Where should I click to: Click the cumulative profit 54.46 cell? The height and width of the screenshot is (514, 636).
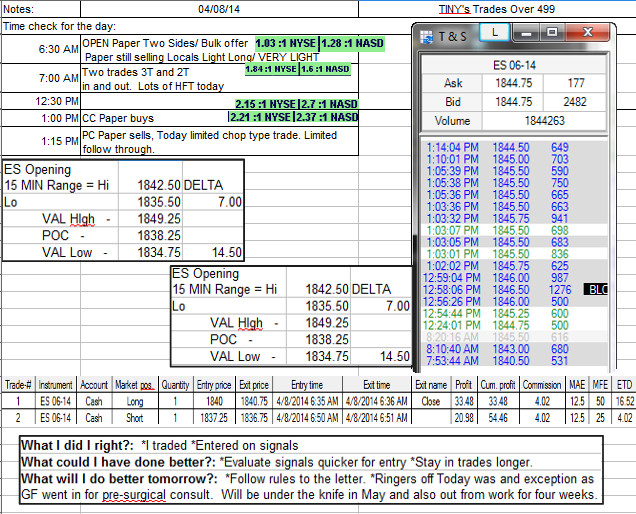click(498, 418)
